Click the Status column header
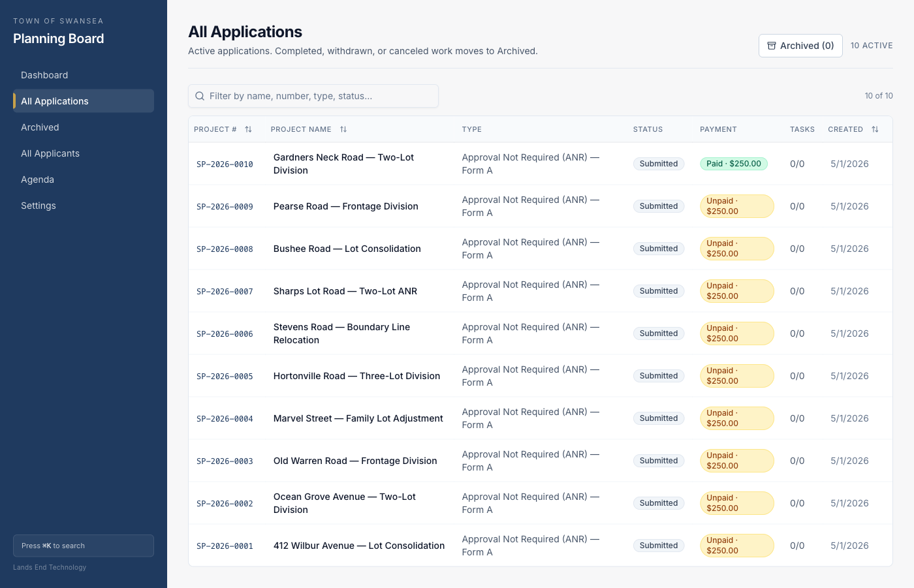Screen dimensions: 914x588 (x=648, y=129)
